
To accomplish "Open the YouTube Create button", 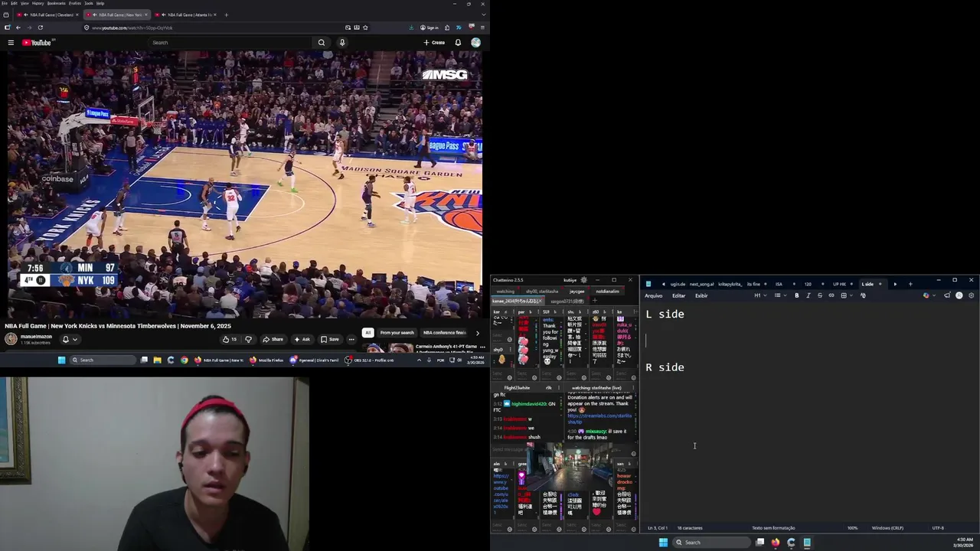I will tap(434, 43).
